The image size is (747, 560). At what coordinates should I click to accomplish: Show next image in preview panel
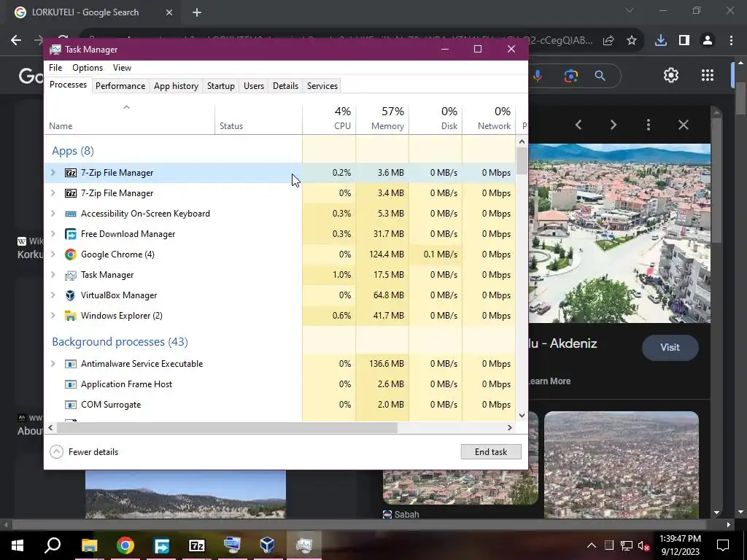[613, 125]
